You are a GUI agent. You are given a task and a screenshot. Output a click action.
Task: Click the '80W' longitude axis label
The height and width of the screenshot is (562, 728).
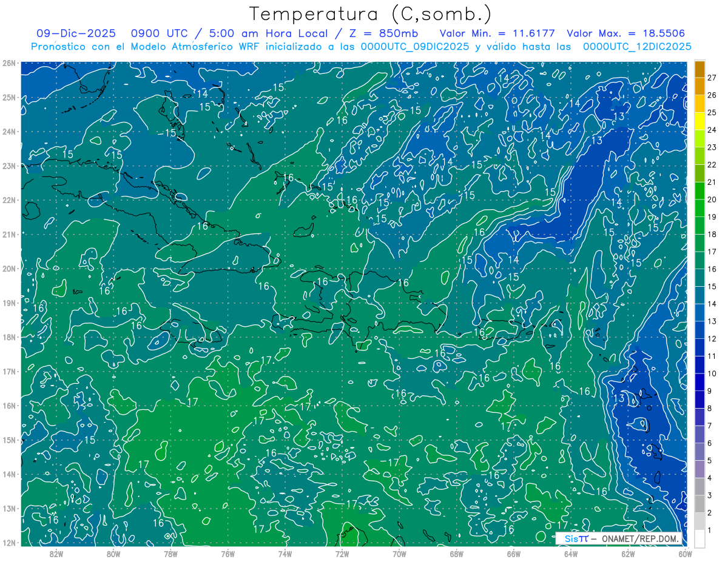pos(113,554)
